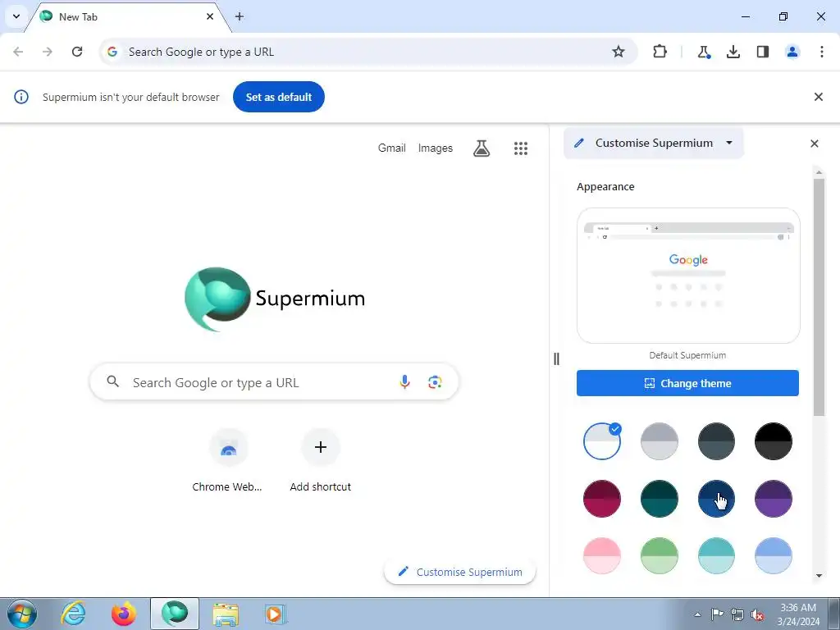Search by image with Lens icon
This screenshot has height=630, width=840.
pyautogui.click(x=435, y=382)
